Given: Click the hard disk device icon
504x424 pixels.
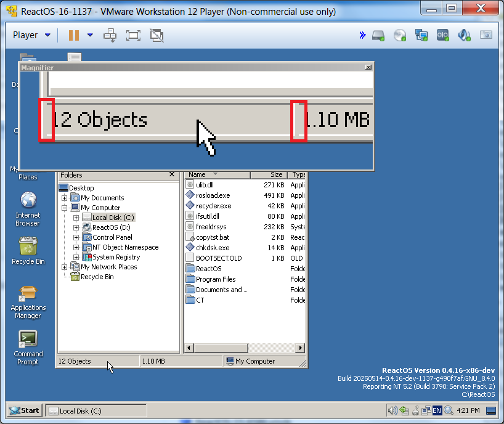Looking at the screenshot, I should click(378, 35).
